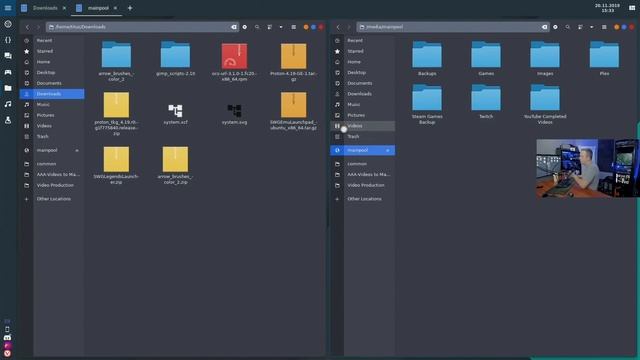Screen dimensions: 640x360
Task: Open search in the Downloads window
Action: (x=257, y=27)
